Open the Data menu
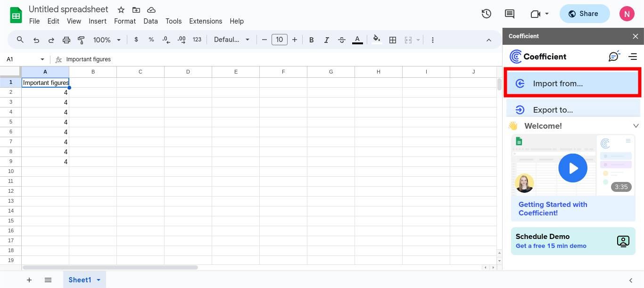The image size is (644, 288). pyautogui.click(x=150, y=21)
